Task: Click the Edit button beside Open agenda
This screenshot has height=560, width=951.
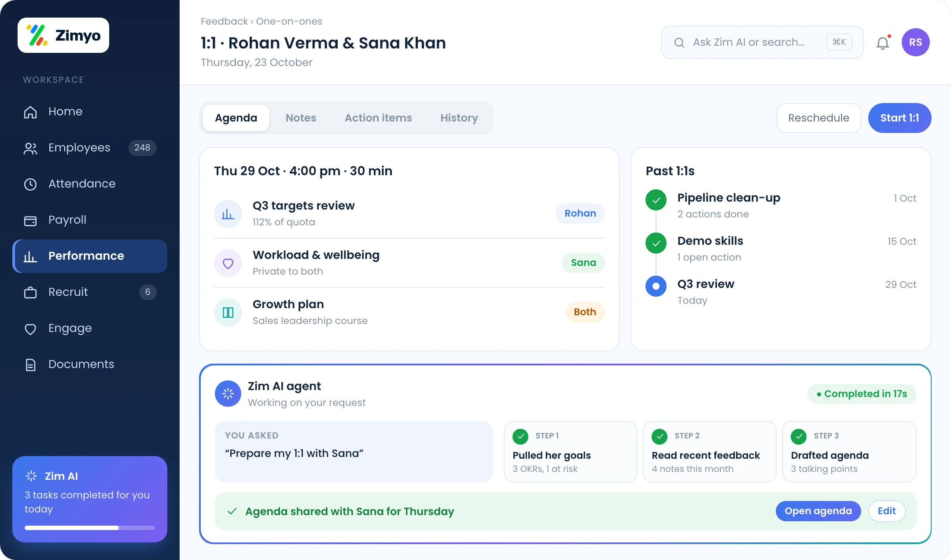Action: pos(887,511)
